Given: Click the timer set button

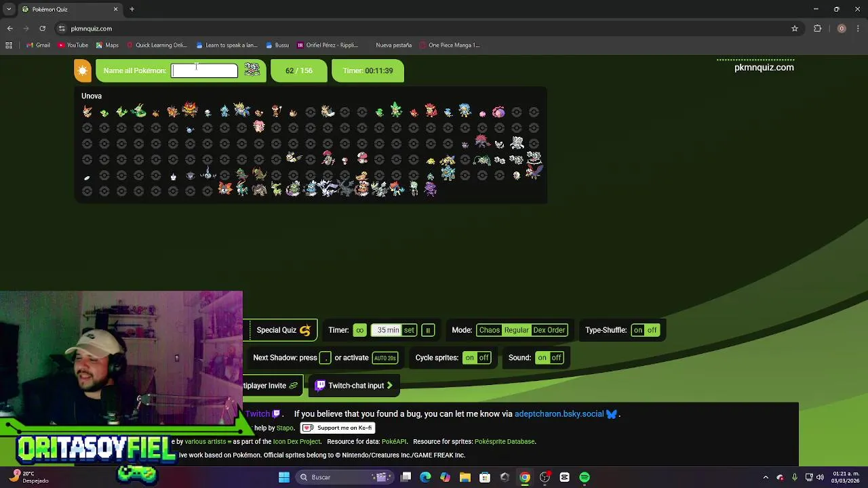Looking at the screenshot, I should 409,330.
